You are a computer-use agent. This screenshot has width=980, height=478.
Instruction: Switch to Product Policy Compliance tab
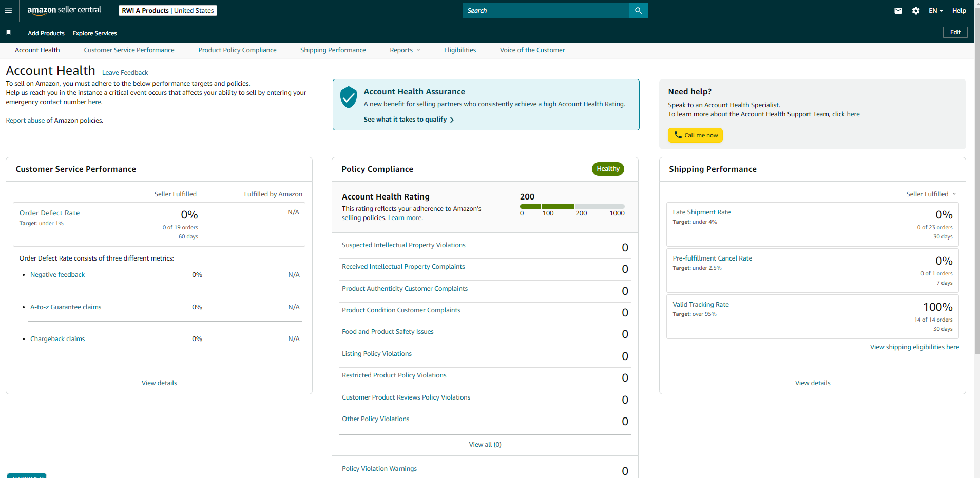tap(237, 50)
